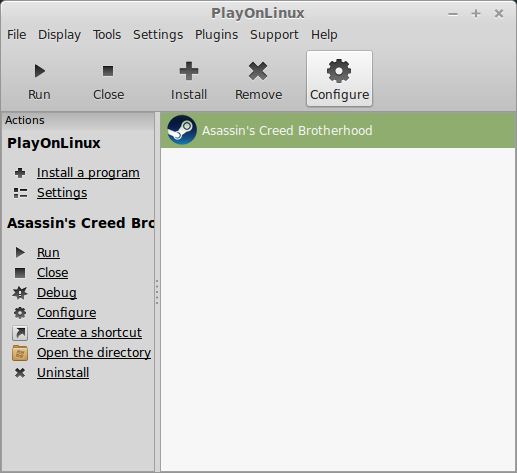Viewport: 517px width, 473px height.
Task: Click the pane splitter handle dots
Action: tap(157, 292)
